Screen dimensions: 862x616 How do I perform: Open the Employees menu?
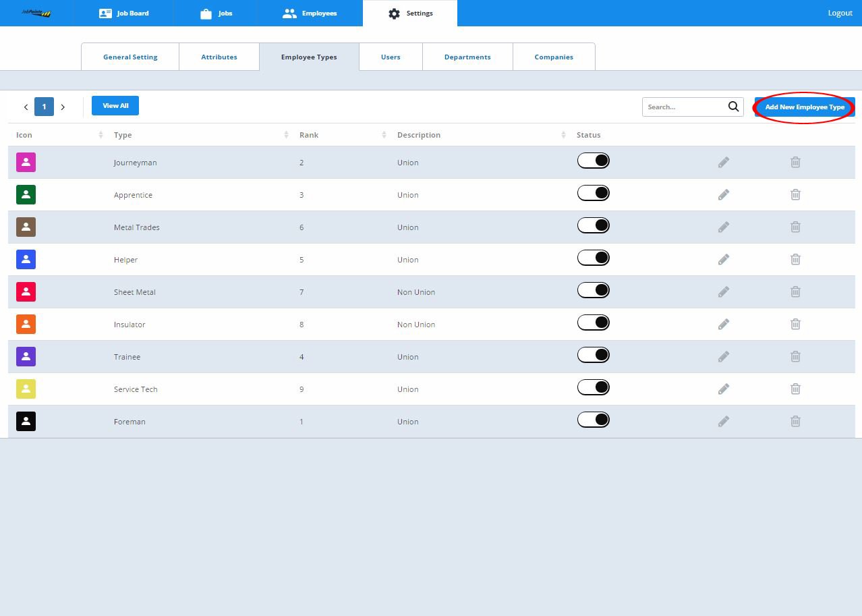tap(310, 13)
